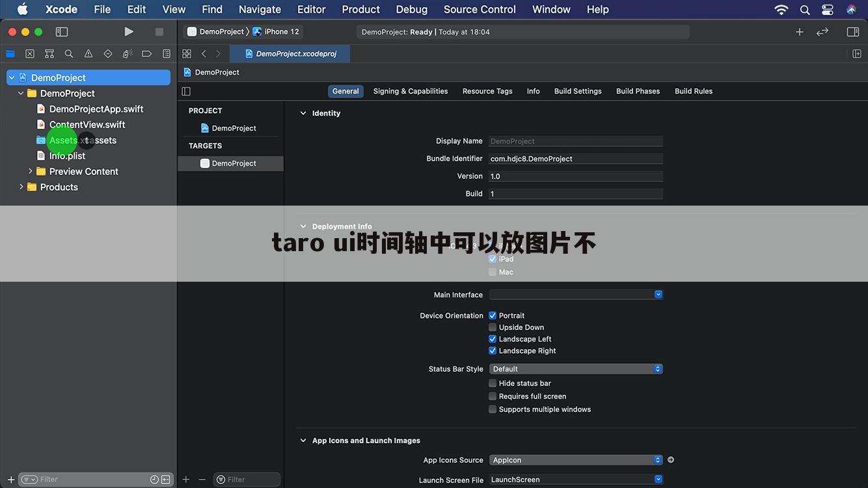Run the project with Play button
Viewport: 868px width, 488px height.
(x=129, y=31)
